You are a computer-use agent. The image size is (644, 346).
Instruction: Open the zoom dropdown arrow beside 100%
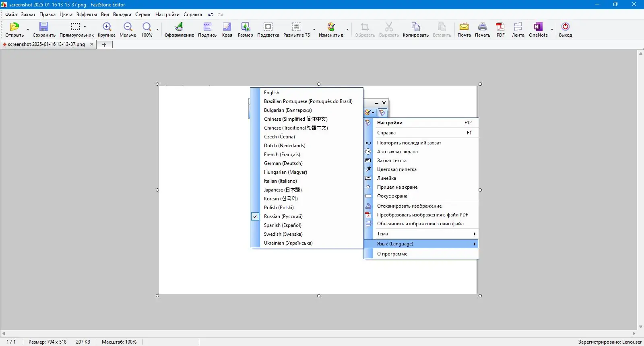(x=157, y=29)
